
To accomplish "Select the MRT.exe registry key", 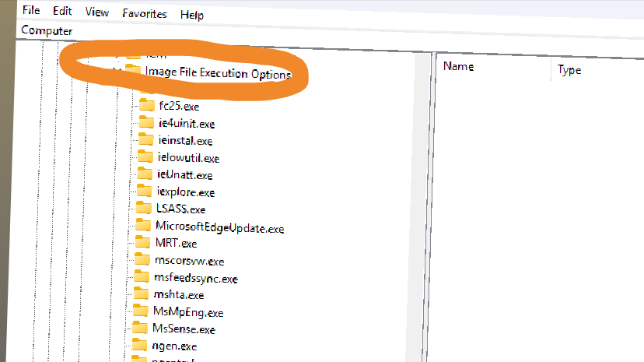I will [x=176, y=243].
